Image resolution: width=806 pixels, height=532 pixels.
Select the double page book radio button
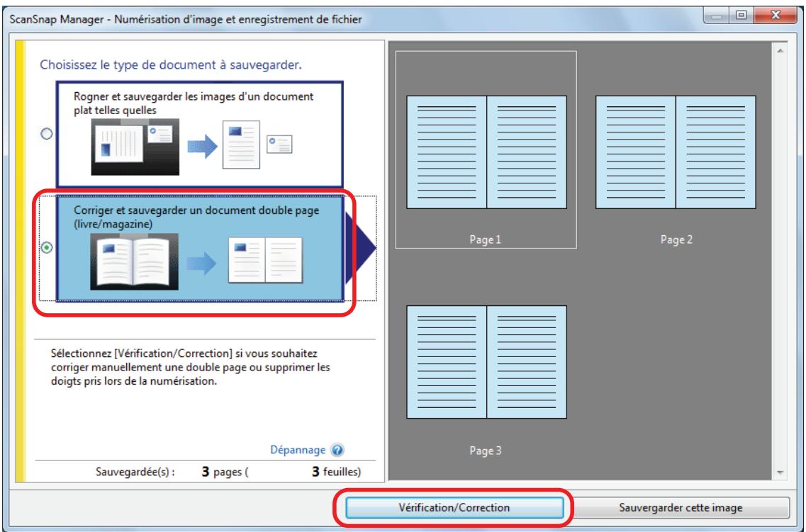(x=47, y=247)
